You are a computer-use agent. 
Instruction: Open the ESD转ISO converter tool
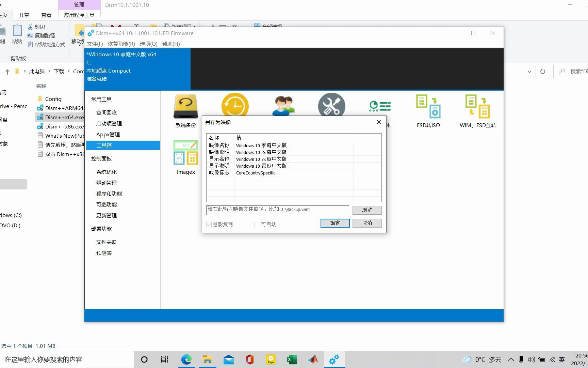tap(428, 111)
